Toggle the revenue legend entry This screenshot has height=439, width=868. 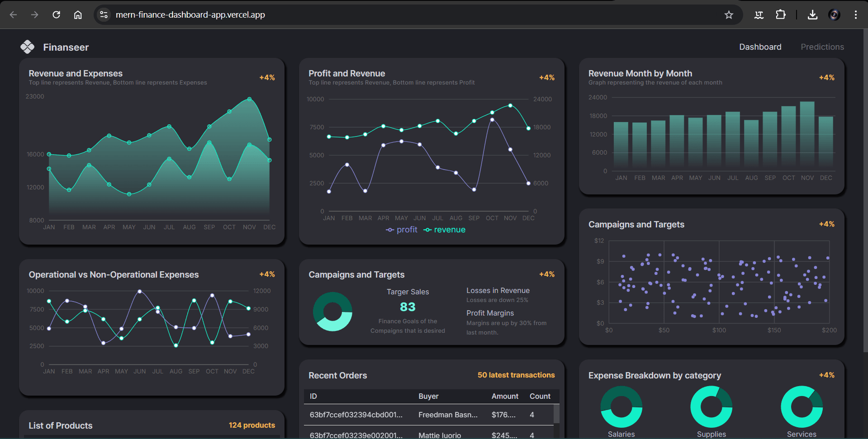(x=444, y=230)
